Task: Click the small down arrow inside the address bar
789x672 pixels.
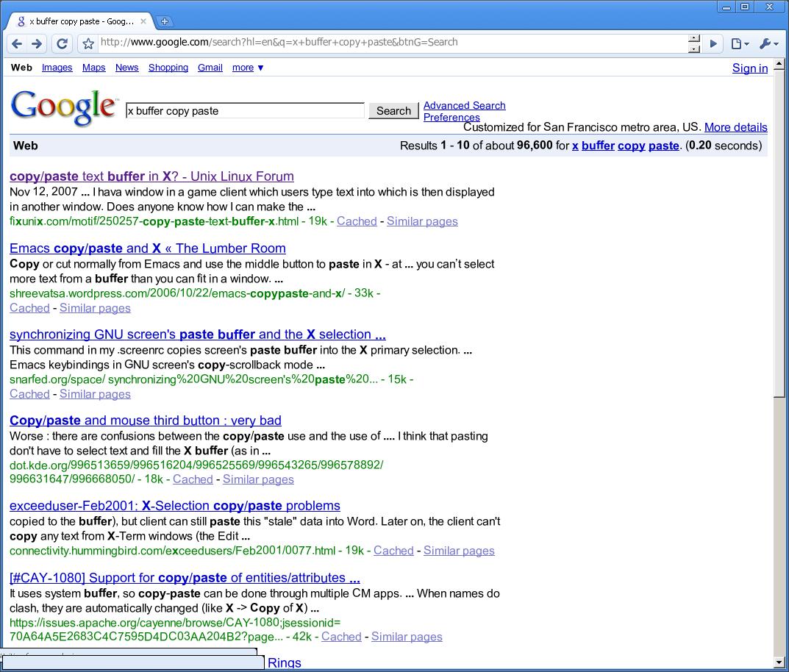Action: 694,49
